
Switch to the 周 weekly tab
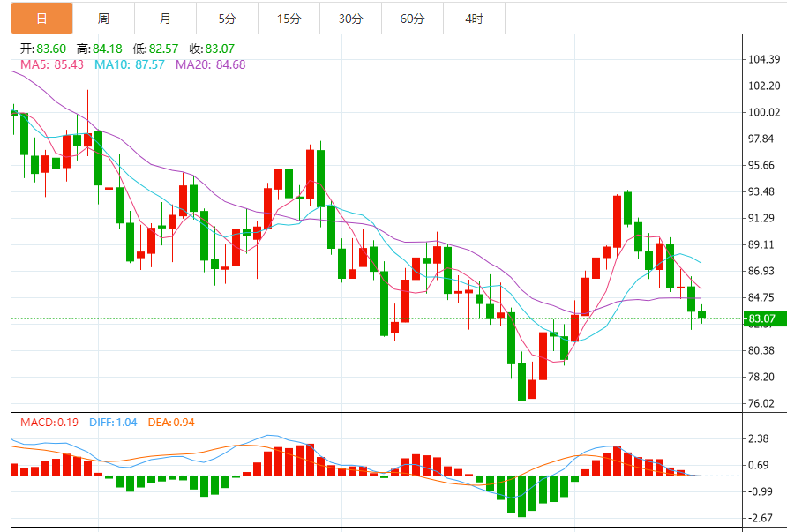point(103,18)
